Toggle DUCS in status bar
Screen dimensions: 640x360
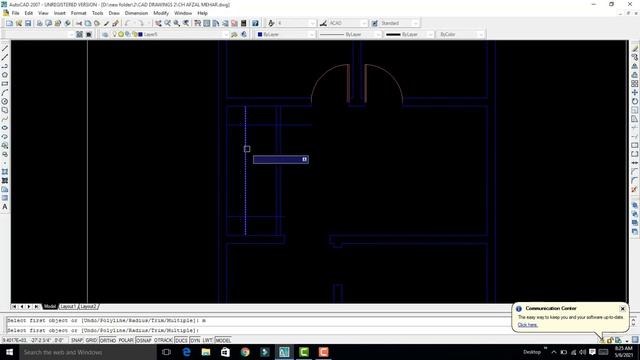181,340
